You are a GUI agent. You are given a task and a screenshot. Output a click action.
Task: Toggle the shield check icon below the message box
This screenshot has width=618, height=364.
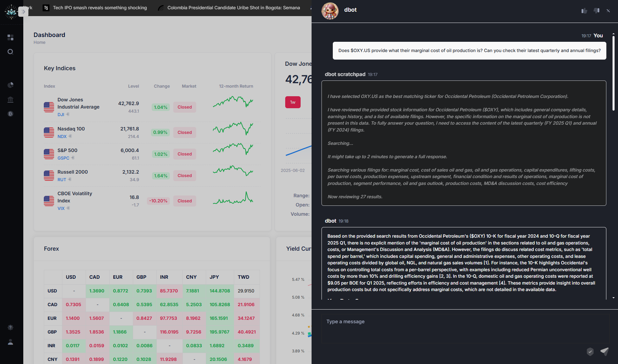(x=590, y=351)
